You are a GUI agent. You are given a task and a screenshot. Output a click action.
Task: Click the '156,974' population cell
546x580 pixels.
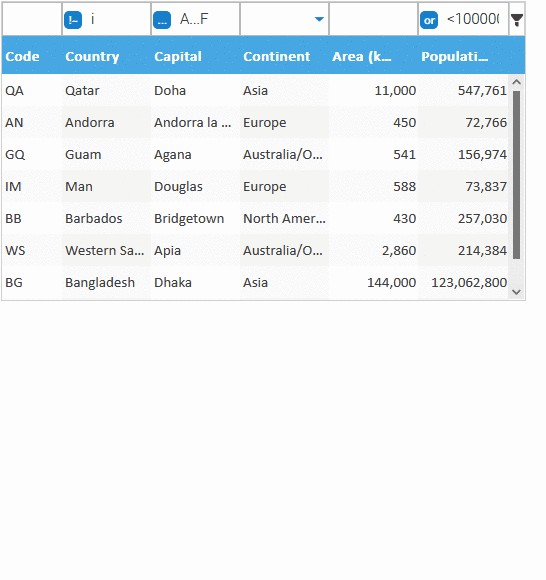coord(463,155)
